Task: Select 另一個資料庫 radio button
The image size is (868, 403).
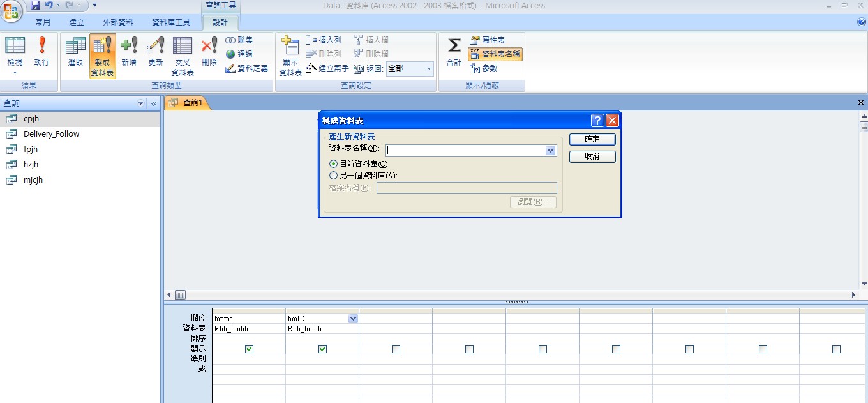Action: (x=333, y=176)
